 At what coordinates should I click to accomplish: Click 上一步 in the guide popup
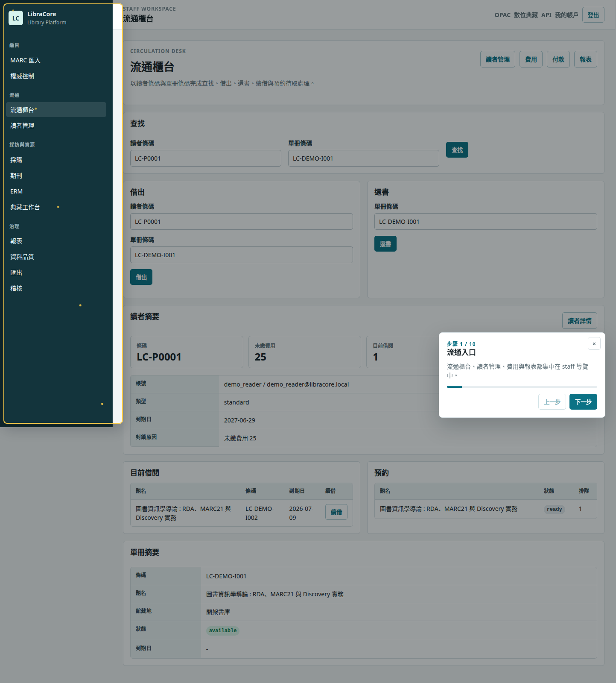552,402
